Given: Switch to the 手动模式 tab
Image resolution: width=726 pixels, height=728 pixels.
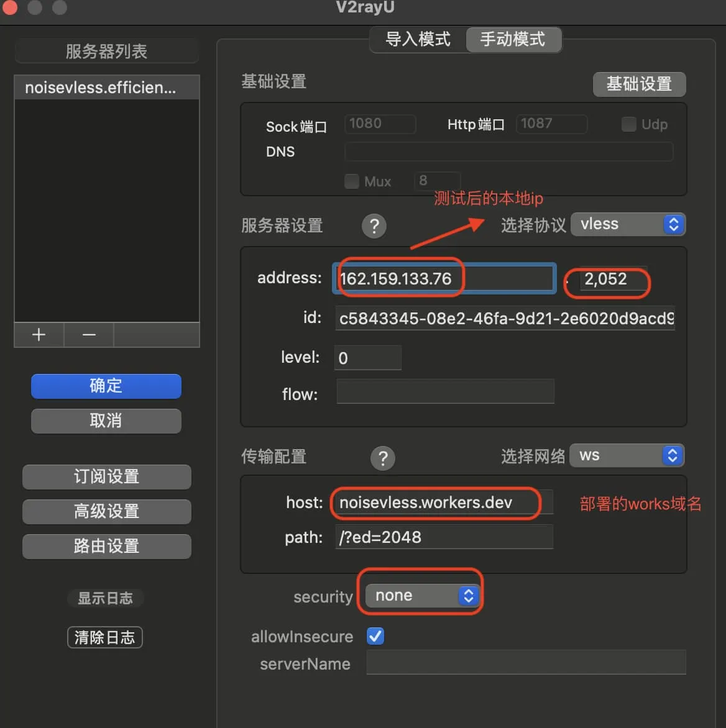Looking at the screenshot, I should 513,40.
